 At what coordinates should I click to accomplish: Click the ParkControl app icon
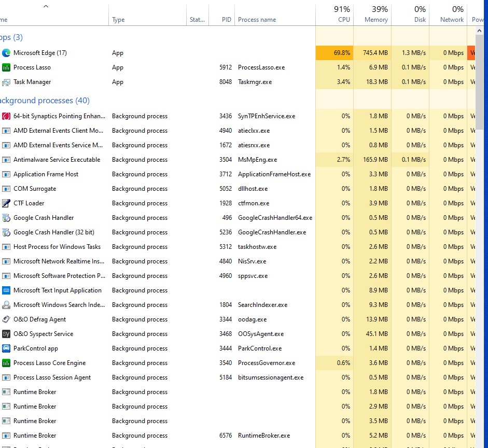click(6, 348)
